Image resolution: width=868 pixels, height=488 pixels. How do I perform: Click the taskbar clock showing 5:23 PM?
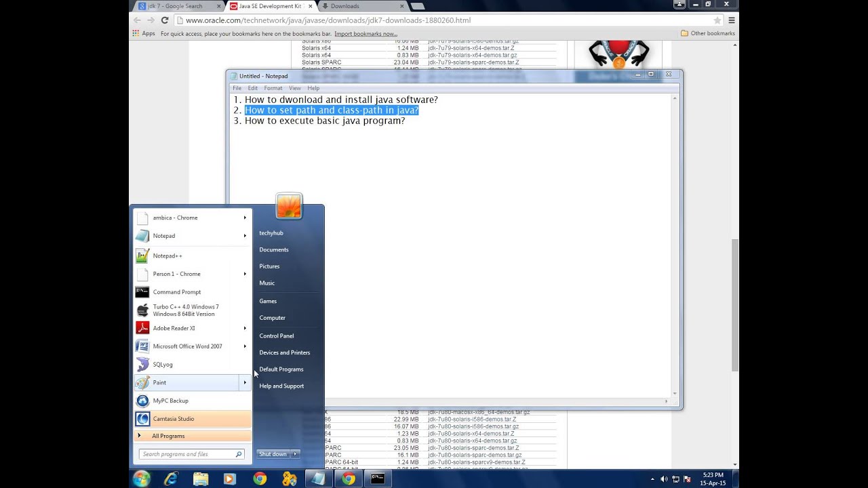pos(713,479)
